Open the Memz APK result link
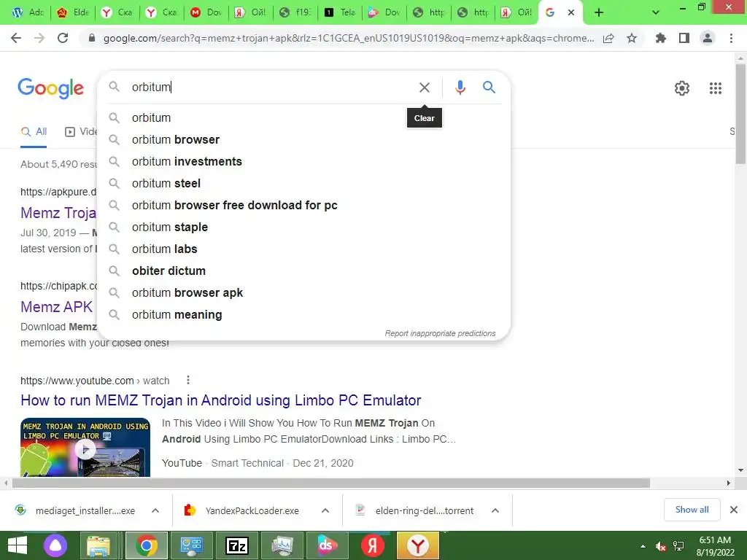The width and height of the screenshot is (747, 560). 57,307
